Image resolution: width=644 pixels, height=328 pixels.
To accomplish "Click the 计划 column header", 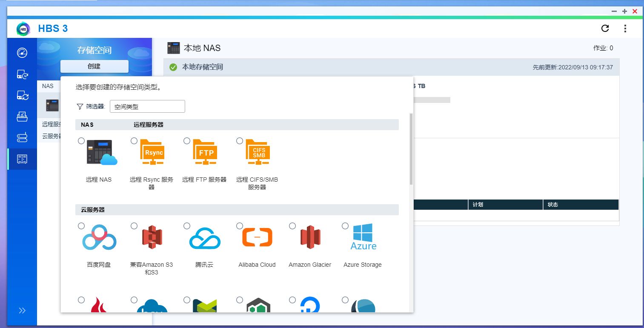I will tap(505, 205).
